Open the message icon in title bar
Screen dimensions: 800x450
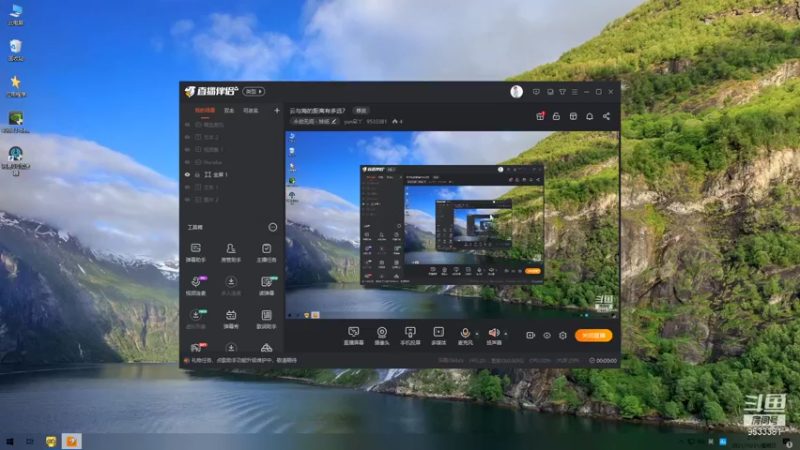[x=536, y=92]
